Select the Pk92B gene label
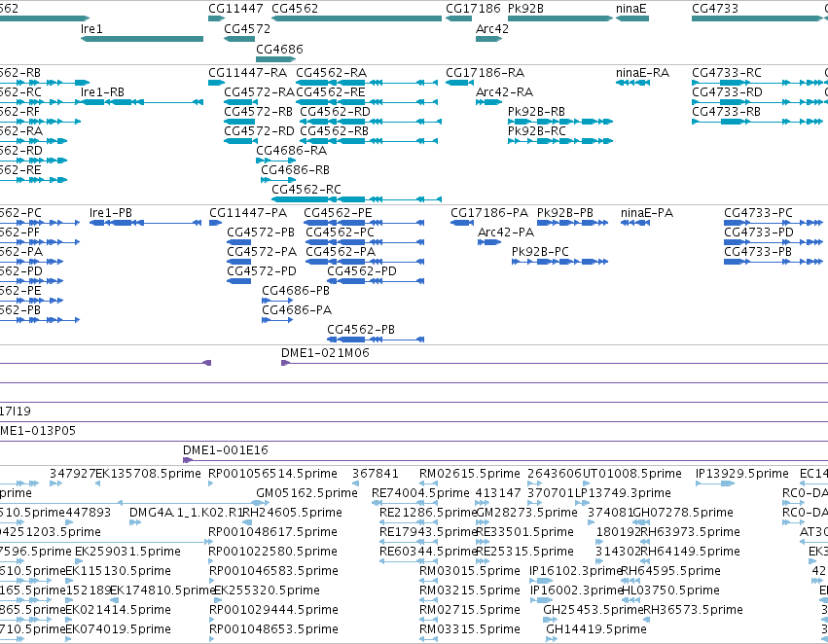 [x=525, y=9]
